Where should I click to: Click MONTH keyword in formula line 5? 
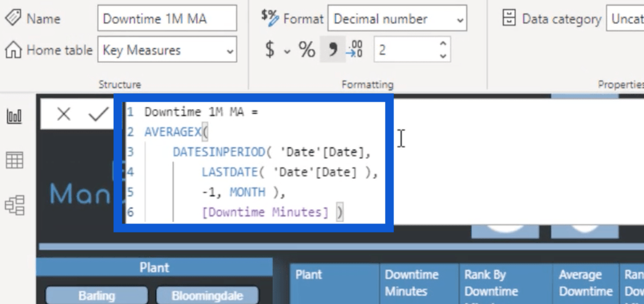coord(247,192)
